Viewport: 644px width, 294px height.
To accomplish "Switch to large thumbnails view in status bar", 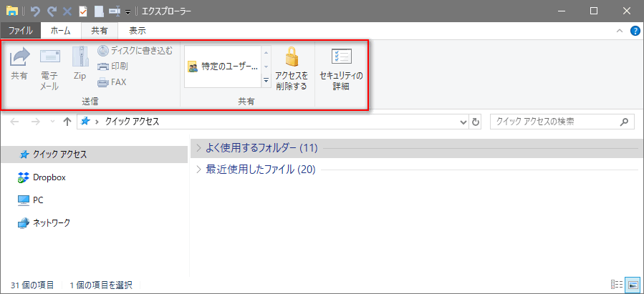I will [x=632, y=285].
